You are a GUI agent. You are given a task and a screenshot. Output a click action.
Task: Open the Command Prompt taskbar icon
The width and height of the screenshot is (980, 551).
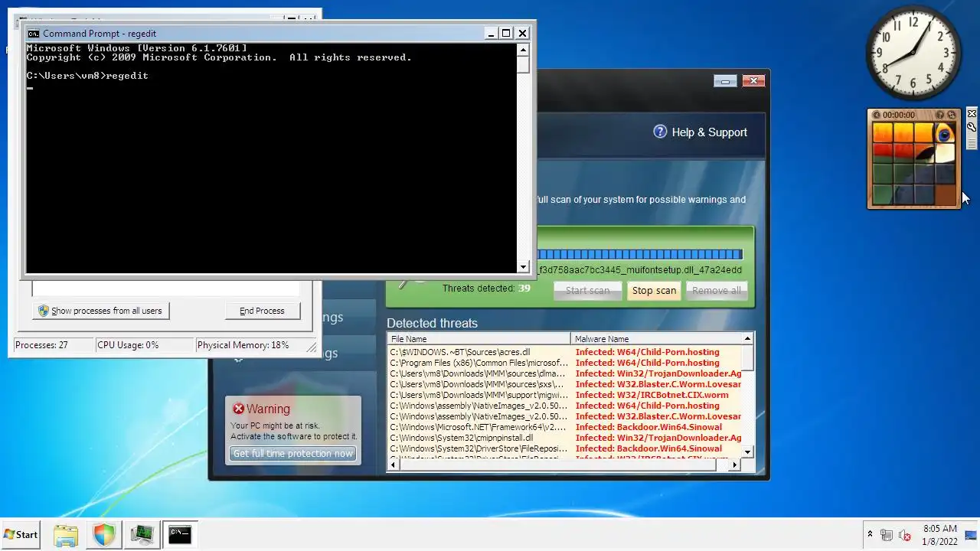pyautogui.click(x=180, y=535)
